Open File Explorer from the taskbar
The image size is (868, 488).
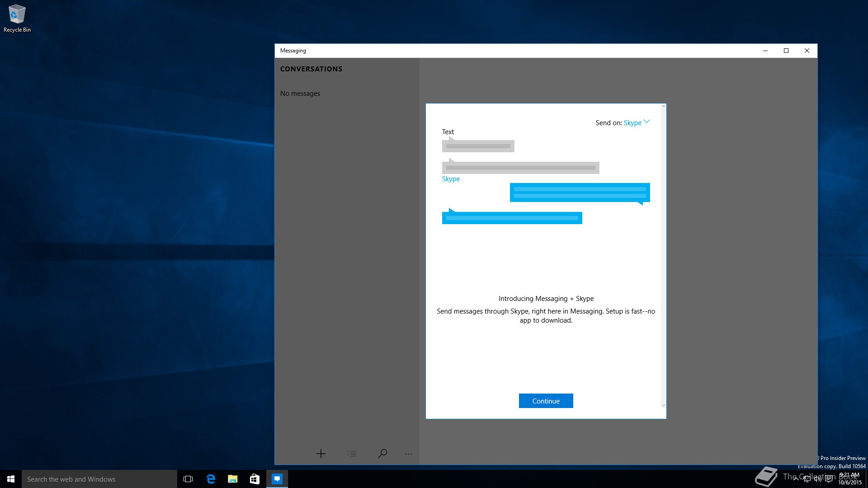tap(233, 479)
